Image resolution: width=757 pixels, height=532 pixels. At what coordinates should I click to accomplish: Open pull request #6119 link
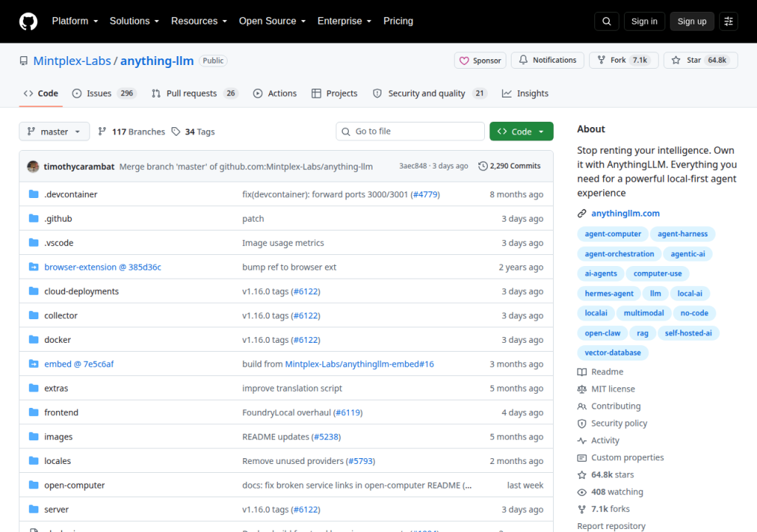(347, 412)
